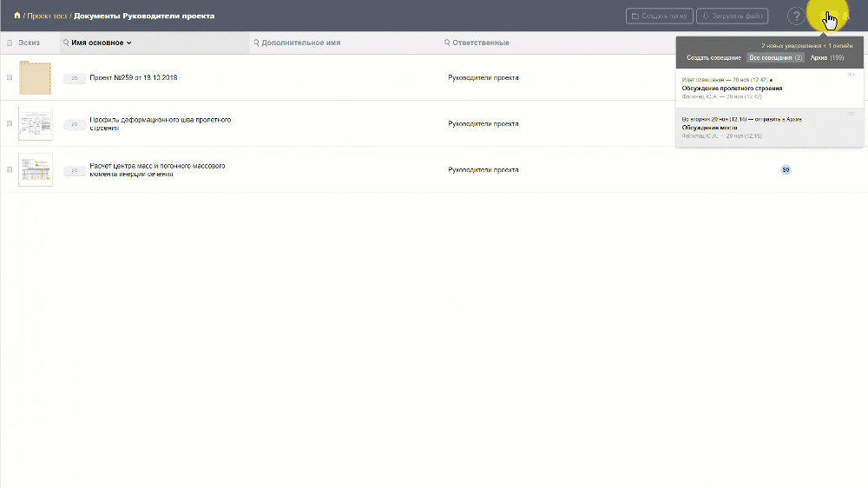The image size is (868, 488).
Task: Click the Создать папку button
Action: (660, 16)
